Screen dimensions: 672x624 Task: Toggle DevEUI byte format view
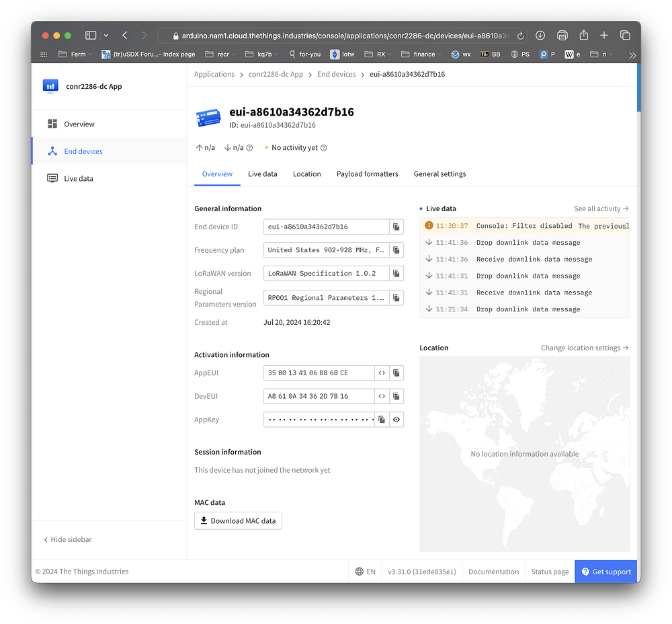[382, 396]
